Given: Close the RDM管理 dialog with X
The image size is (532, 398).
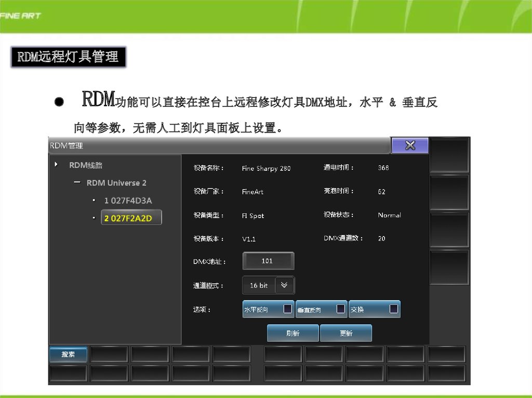Looking at the screenshot, I should [x=409, y=145].
